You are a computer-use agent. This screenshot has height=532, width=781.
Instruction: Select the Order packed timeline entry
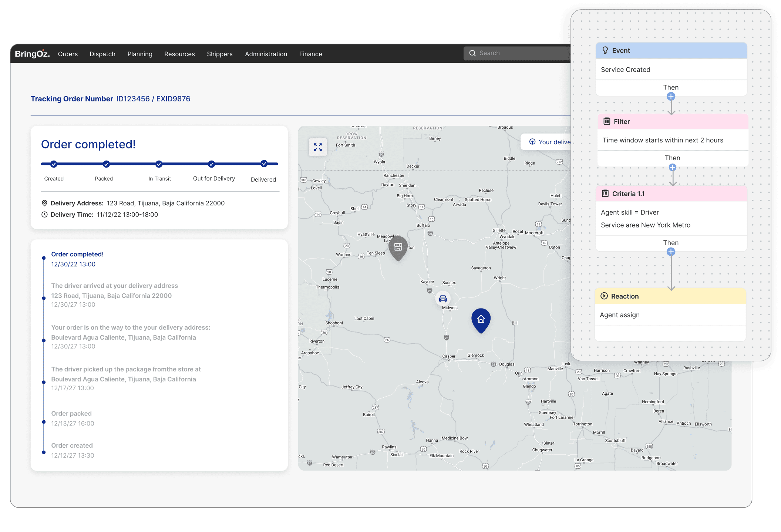point(73,418)
